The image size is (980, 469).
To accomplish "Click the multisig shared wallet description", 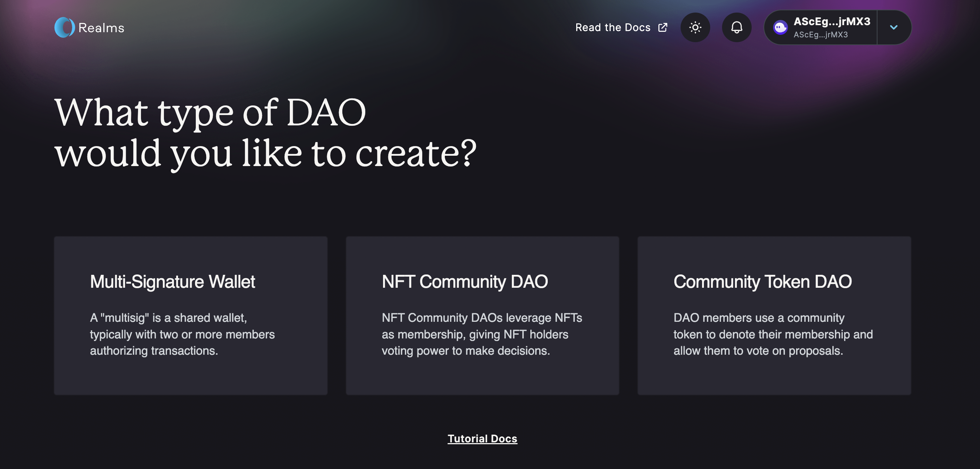I will click(x=182, y=334).
